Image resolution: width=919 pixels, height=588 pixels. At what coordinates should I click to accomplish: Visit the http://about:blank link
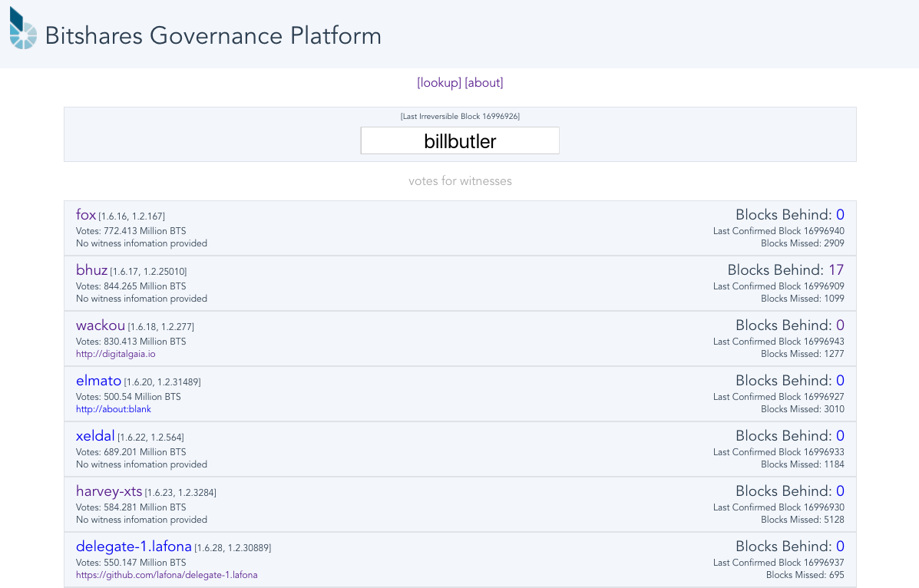pyautogui.click(x=113, y=409)
